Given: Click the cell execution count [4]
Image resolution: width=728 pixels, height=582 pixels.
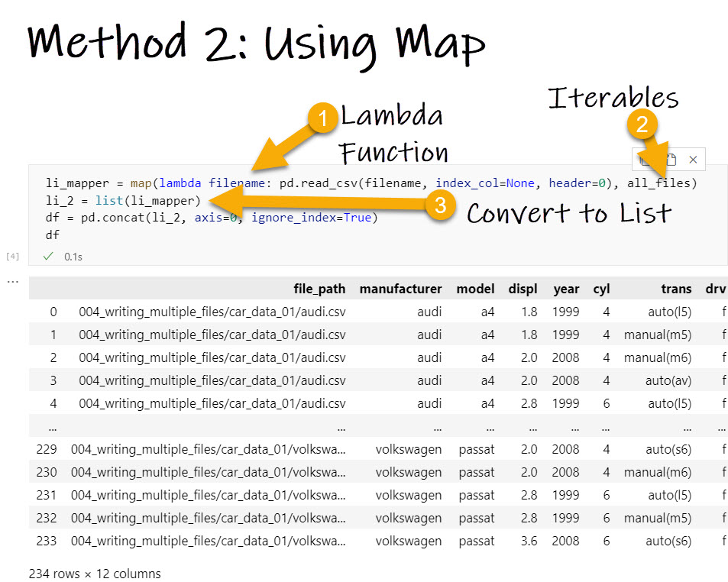Looking at the screenshot, I should tap(12, 257).
